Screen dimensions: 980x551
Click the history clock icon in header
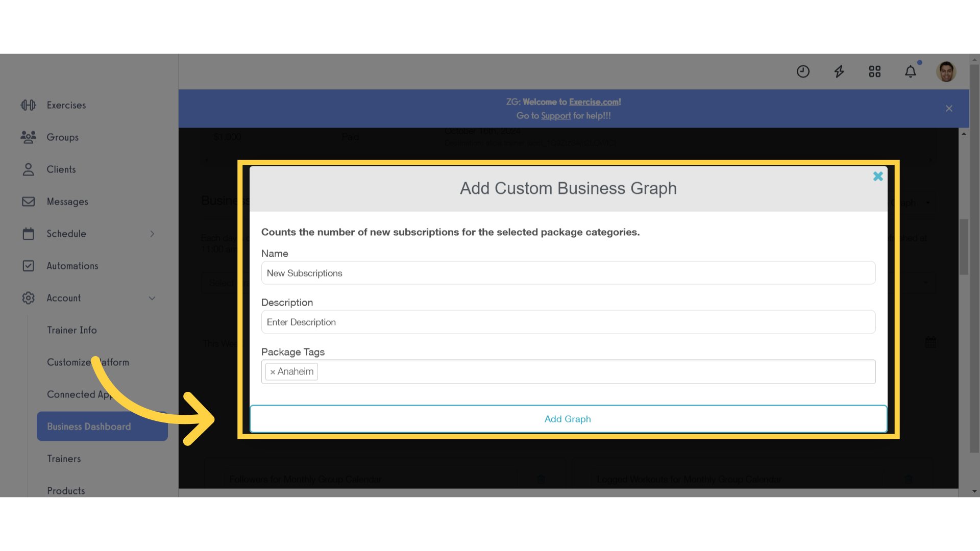[x=803, y=71]
